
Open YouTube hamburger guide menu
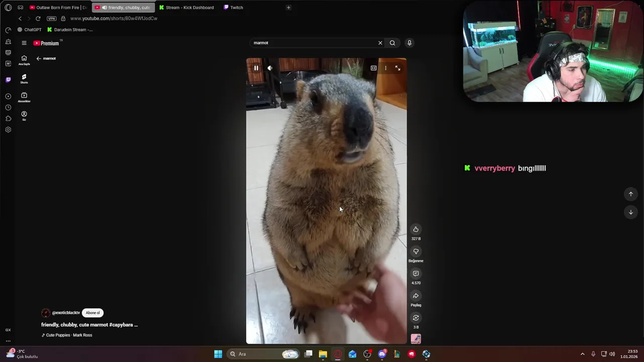pos(24,43)
